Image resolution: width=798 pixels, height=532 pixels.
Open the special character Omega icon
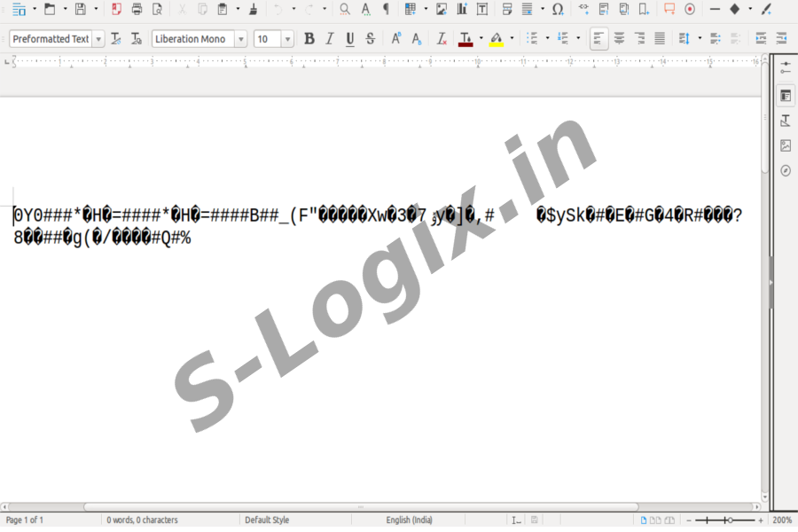pyautogui.click(x=558, y=9)
